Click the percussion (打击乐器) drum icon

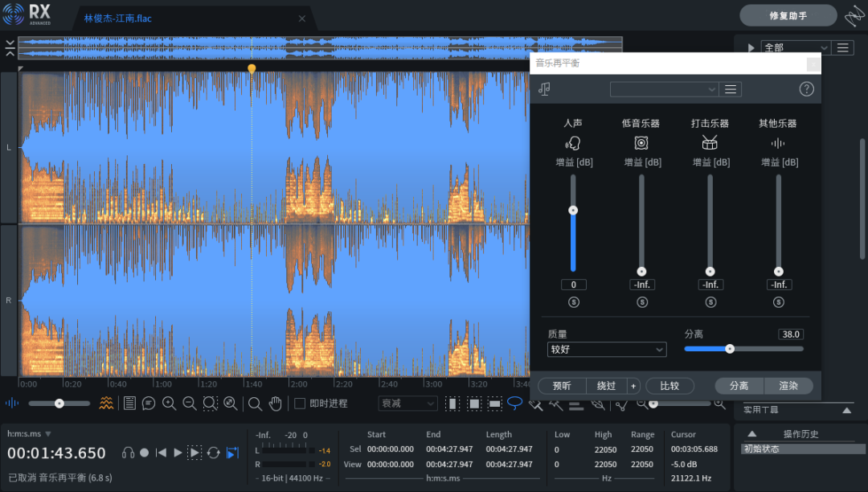tap(710, 142)
